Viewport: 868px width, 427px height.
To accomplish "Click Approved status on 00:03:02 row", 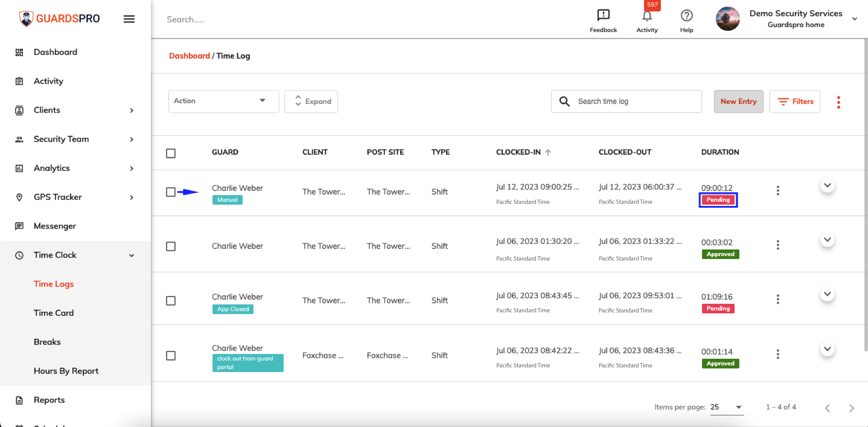I will click(720, 254).
